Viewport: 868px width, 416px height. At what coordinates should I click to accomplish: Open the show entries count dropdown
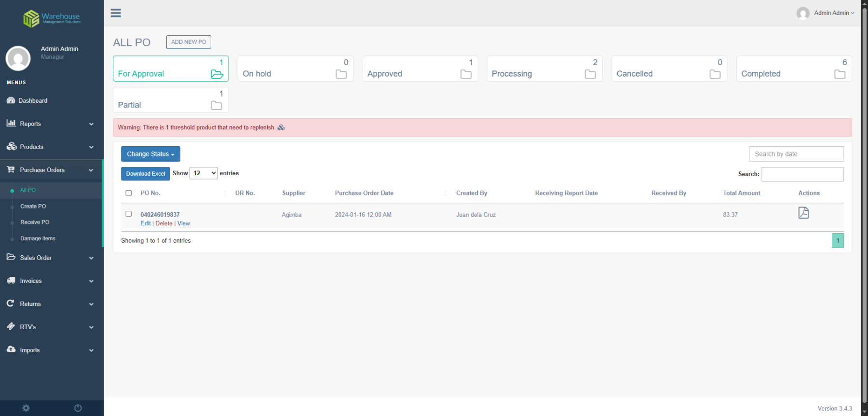(203, 173)
